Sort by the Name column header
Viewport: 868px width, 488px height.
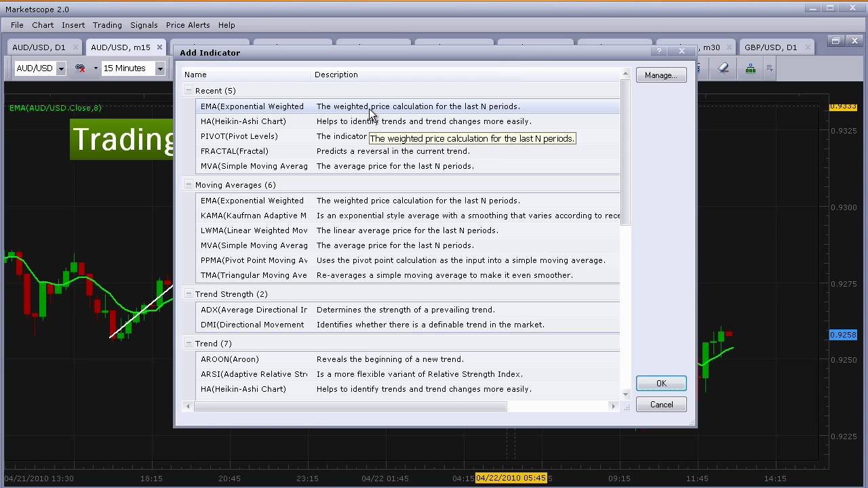tap(247, 75)
